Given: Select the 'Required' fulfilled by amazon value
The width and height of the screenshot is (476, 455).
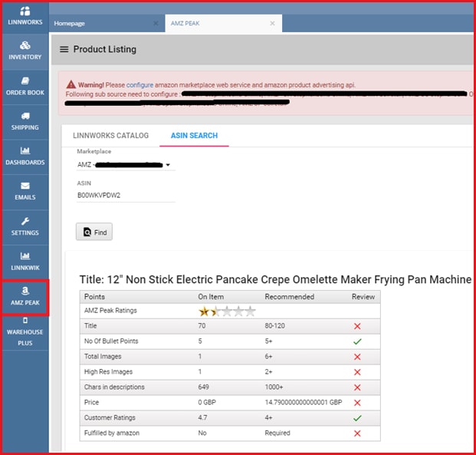Looking at the screenshot, I should (x=277, y=433).
